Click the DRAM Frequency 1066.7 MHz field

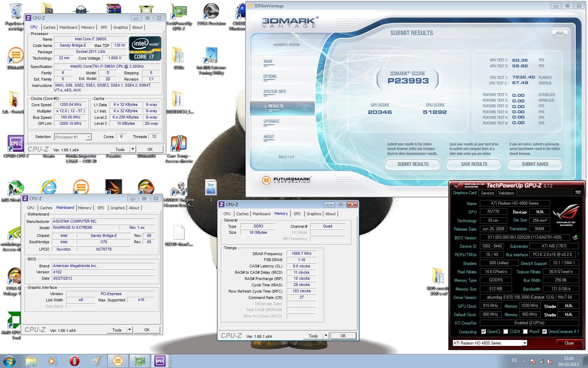(301, 253)
